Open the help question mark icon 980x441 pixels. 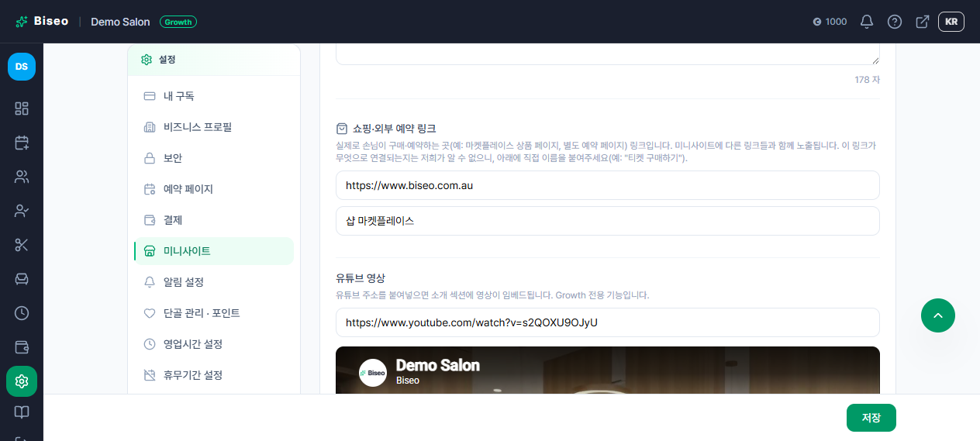pyautogui.click(x=895, y=22)
